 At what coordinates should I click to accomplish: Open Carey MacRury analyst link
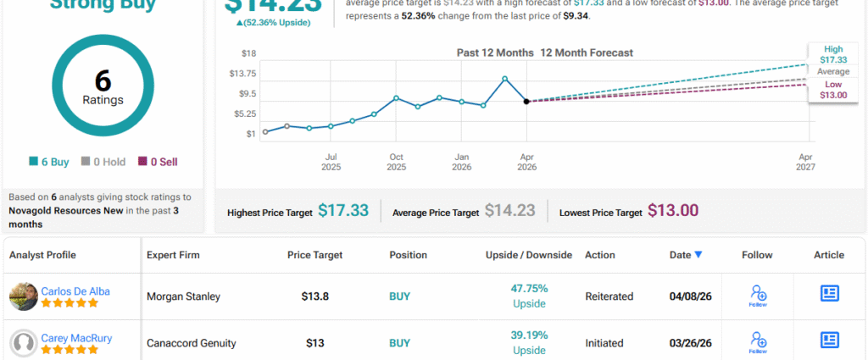click(x=76, y=338)
